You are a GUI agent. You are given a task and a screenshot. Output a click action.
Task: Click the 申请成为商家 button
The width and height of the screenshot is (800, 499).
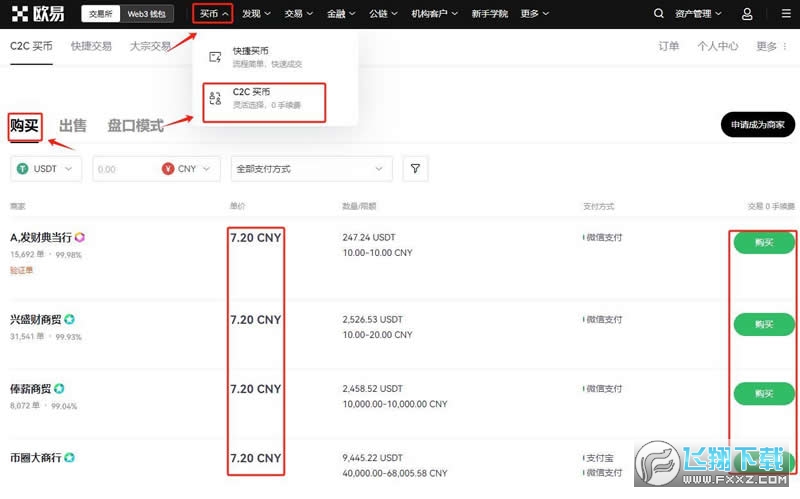pyautogui.click(x=757, y=125)
